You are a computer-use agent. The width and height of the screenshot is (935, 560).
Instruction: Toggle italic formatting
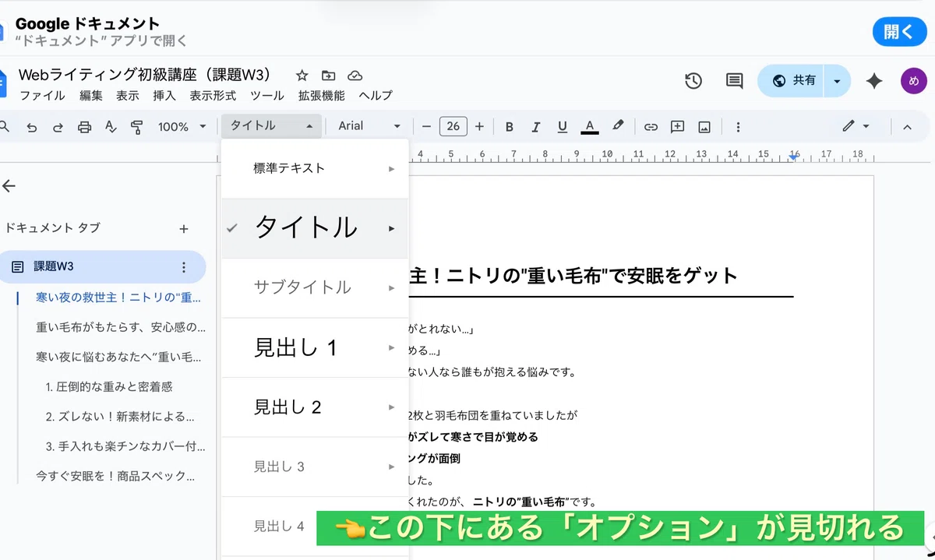click(x=536, y=126)
